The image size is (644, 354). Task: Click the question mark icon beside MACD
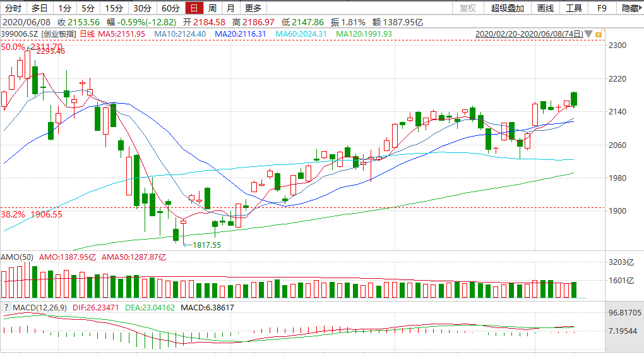pyautogui.click(x=6, y=308)
